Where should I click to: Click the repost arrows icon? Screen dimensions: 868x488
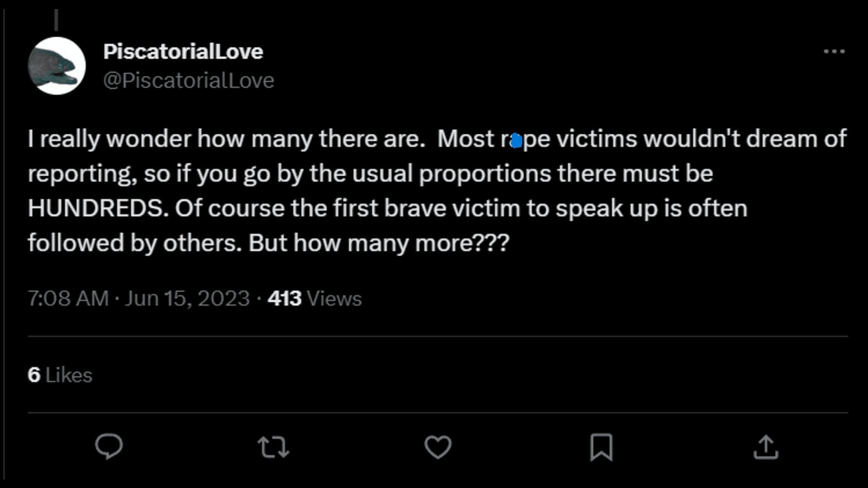(x=273, y=447)
